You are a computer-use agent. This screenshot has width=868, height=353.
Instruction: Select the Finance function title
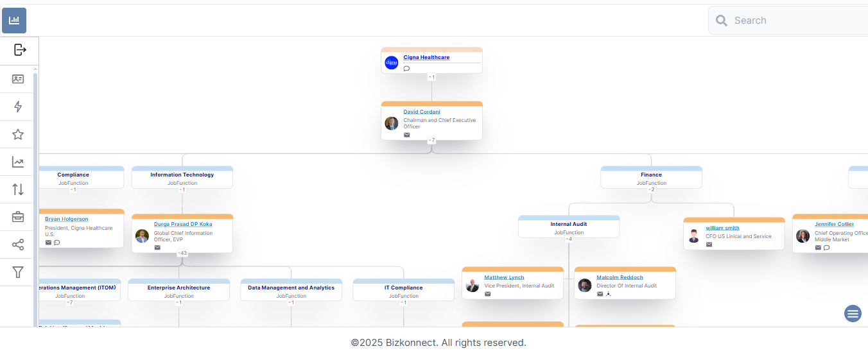coord(651,175)
